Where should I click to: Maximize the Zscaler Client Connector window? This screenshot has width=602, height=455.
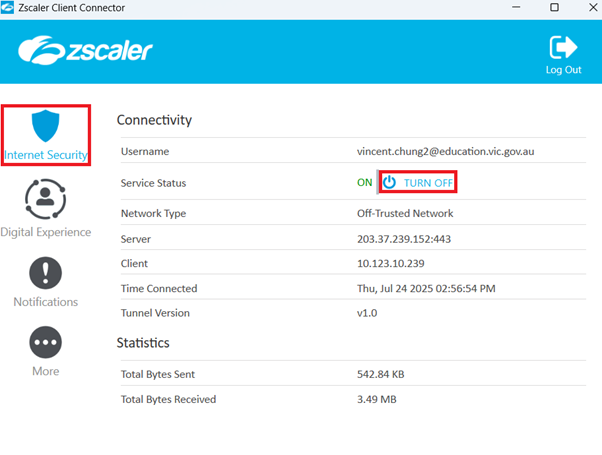pos(554,7)
